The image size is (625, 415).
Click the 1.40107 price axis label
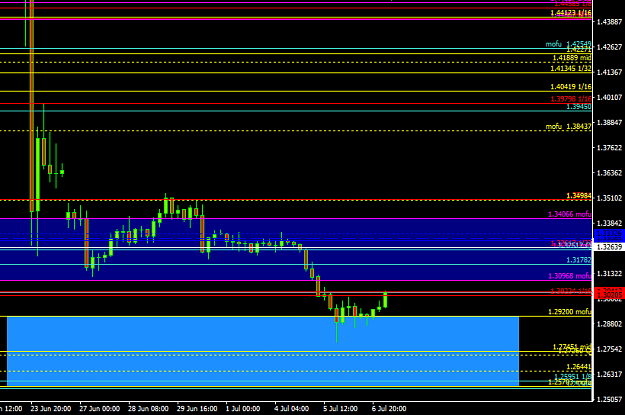click(x=609, y=97)
